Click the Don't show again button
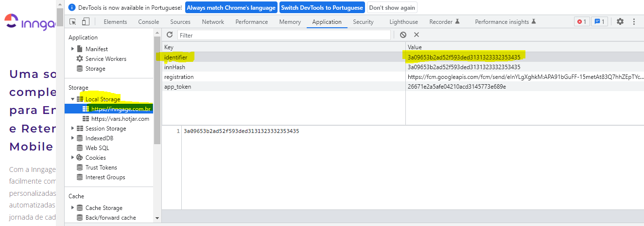The height and width of the screenshot is (226, 644). click(392, 8)
